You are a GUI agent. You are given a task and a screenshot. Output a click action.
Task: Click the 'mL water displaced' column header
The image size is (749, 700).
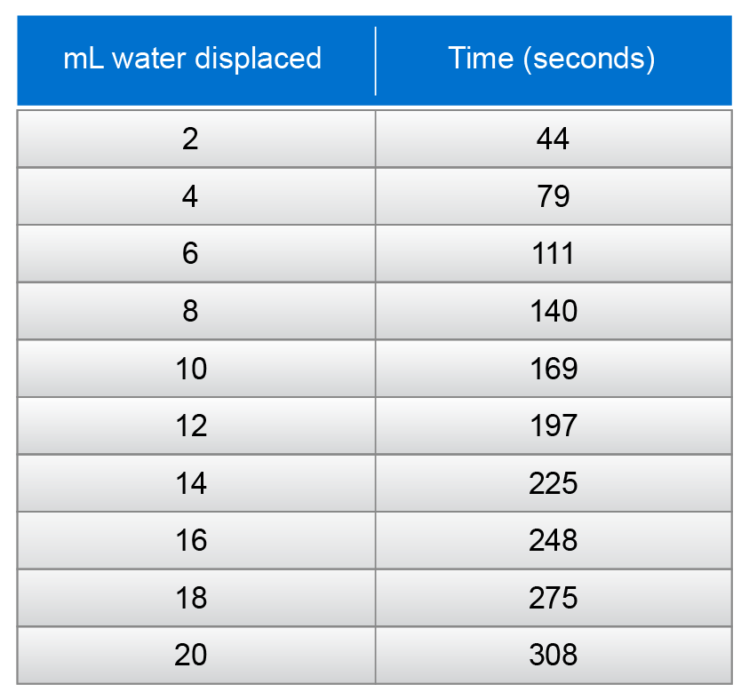click(x=192, y=59)
